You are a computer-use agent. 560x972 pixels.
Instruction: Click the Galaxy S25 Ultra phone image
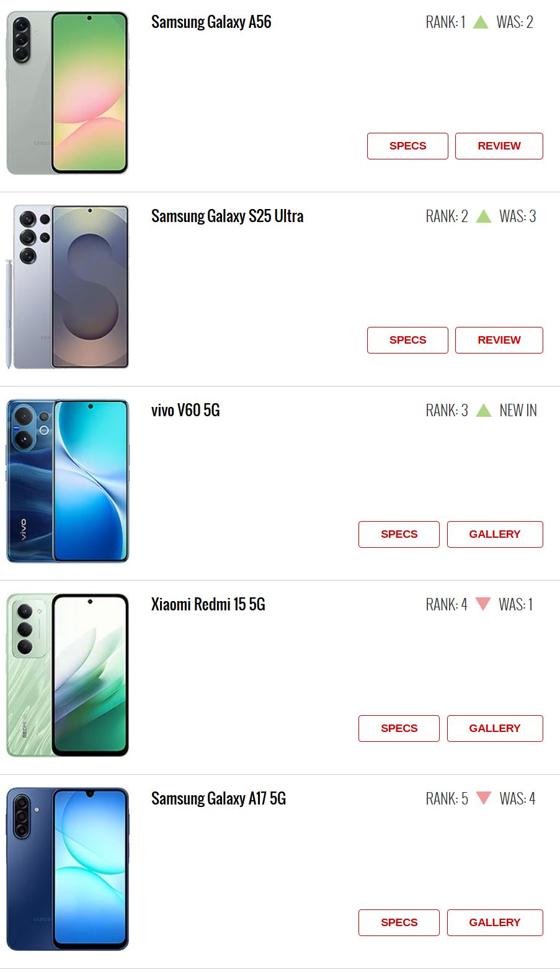[68, 287]
